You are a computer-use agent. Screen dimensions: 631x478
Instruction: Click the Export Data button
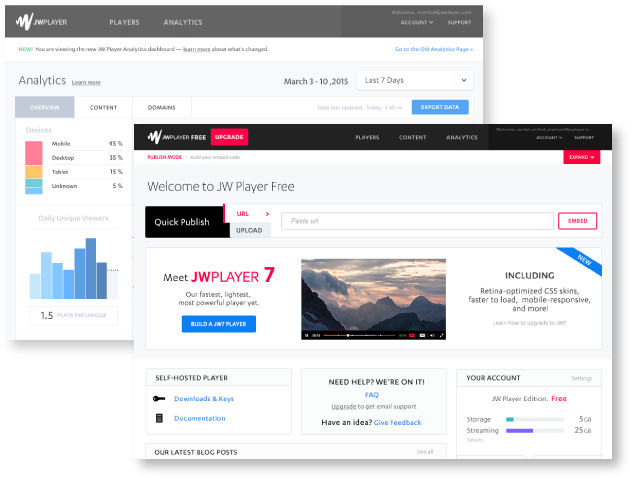440,107
